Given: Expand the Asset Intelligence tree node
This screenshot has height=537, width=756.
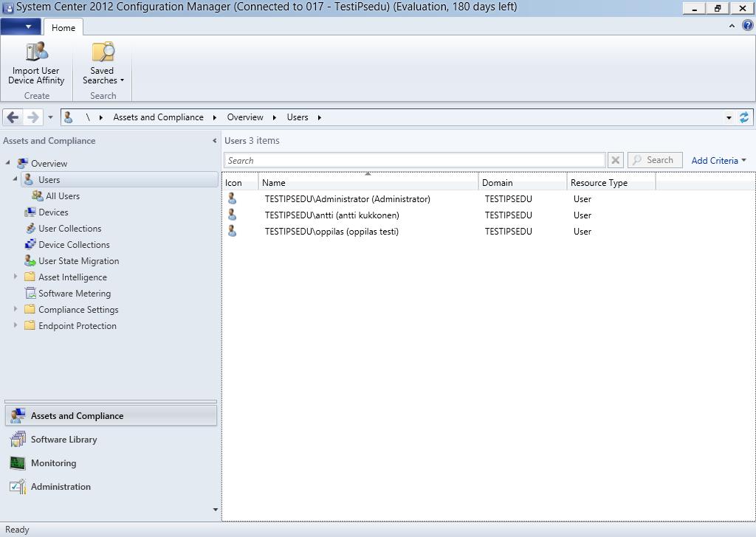Looking at the screenshot, I should pos(15,277).
